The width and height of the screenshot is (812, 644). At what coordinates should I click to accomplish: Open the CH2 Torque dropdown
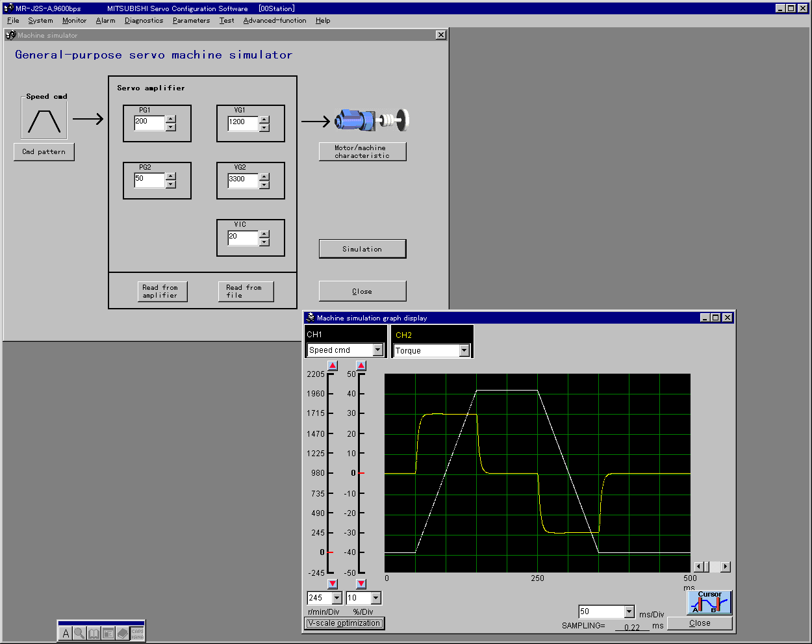(464, 350)
